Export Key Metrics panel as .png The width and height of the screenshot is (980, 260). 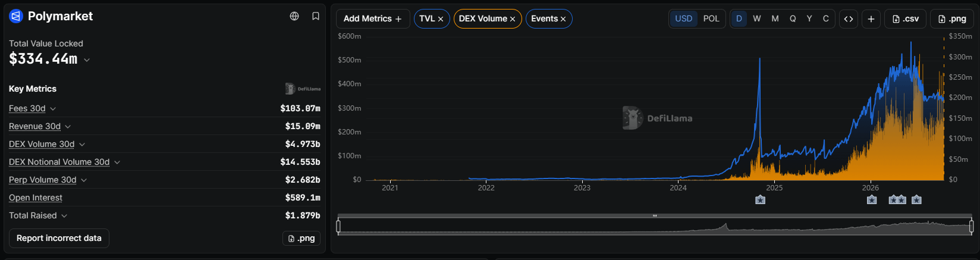301,238
